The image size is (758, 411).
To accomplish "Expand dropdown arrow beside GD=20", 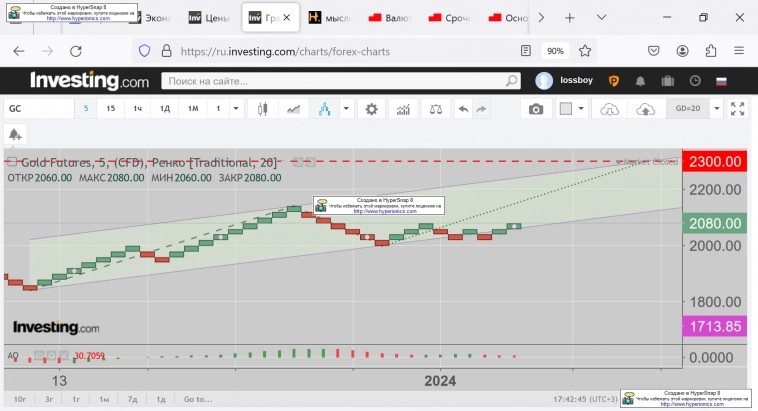I will 717,108.
